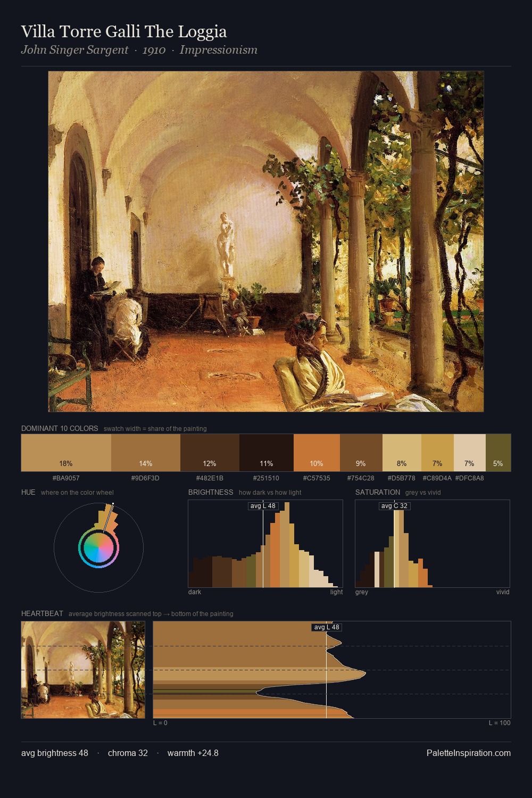Viewport: 532px width, 798px height.
Task: Click the title 'Villa Torre Galli The Loggia'
Action: [124, 32]
